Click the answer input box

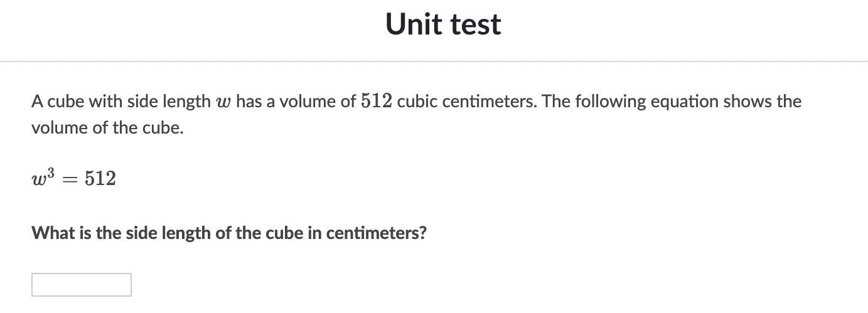[x=82, y=285]
